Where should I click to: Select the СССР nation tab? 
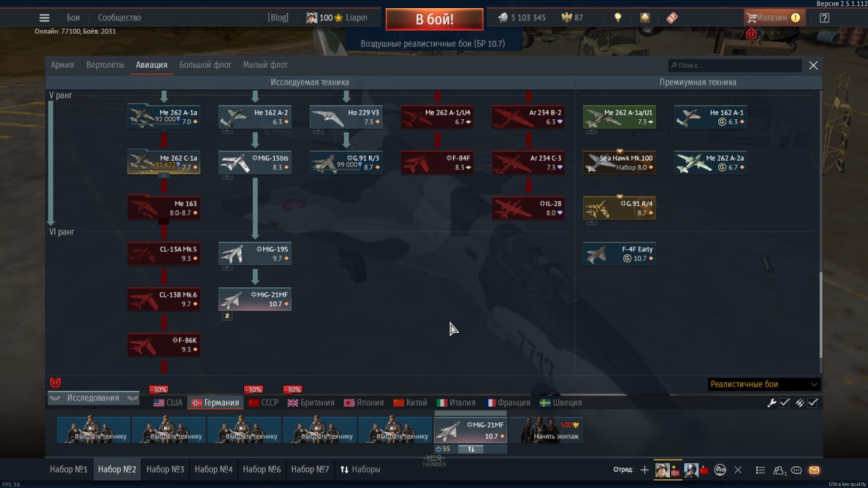point(263,403)
